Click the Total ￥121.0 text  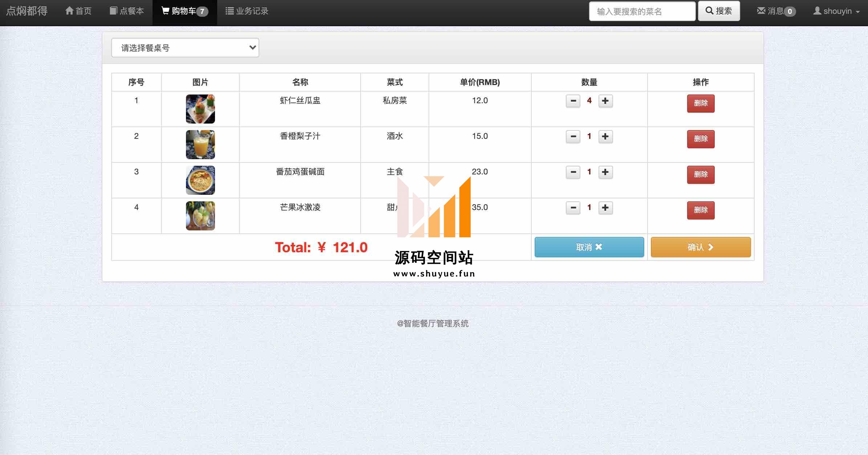pos(321,247)
